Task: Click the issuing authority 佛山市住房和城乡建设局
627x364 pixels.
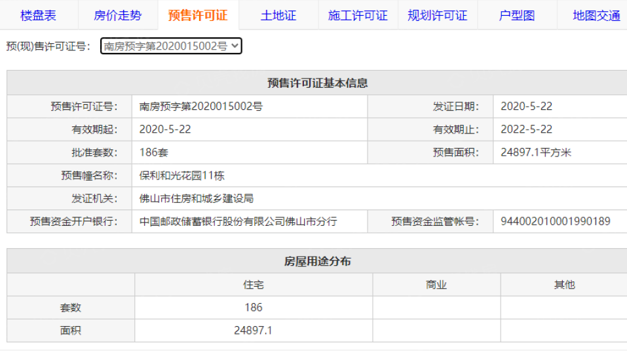Action: pyautogui.click(x=197, y=198)
